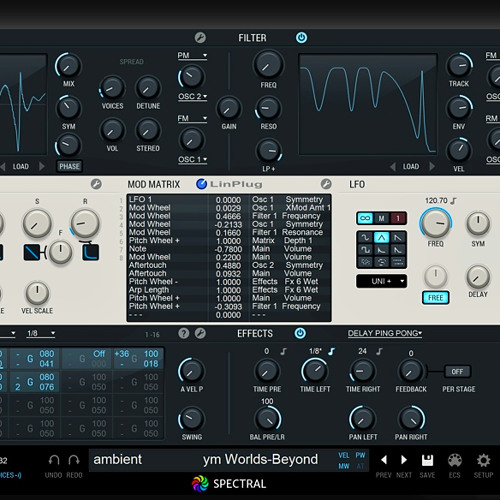This screenshot has height=500, width=500.
Task: Enable LFO M mode button
Action: tap(381, 218)
